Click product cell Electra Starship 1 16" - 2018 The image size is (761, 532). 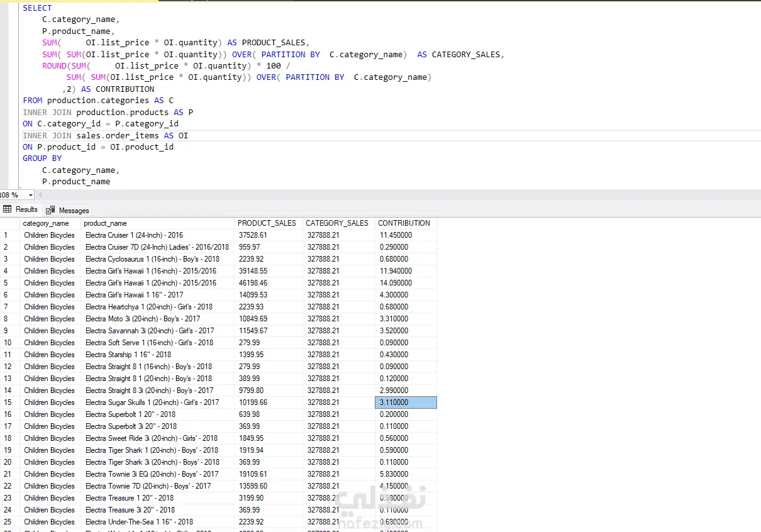[x=157, y=355]
